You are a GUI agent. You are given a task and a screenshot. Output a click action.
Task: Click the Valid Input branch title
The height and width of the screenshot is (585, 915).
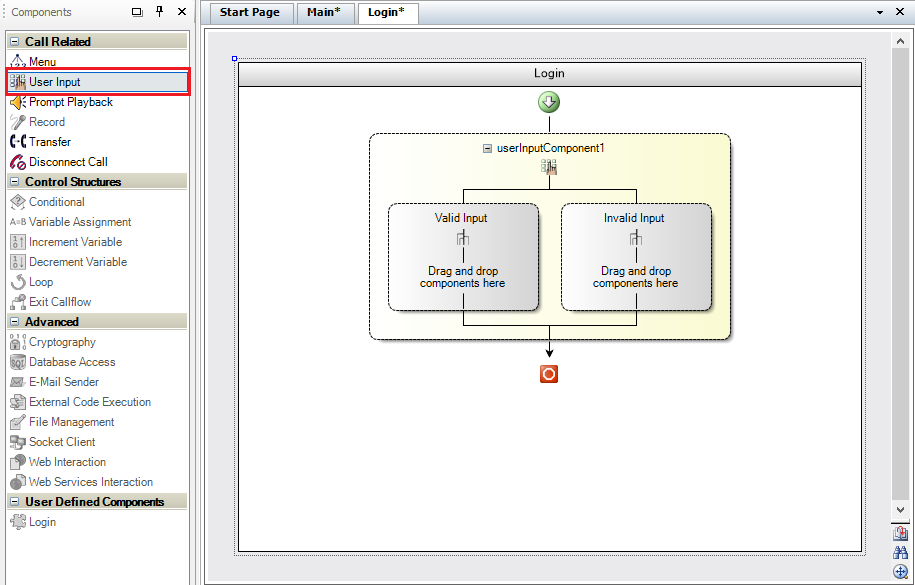tap(461, 218)
